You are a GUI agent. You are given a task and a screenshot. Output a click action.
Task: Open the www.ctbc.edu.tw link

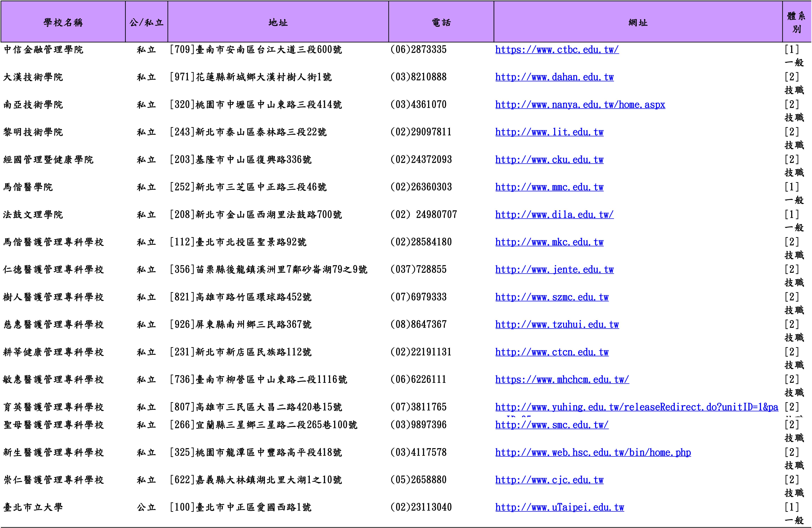point(557,50)
